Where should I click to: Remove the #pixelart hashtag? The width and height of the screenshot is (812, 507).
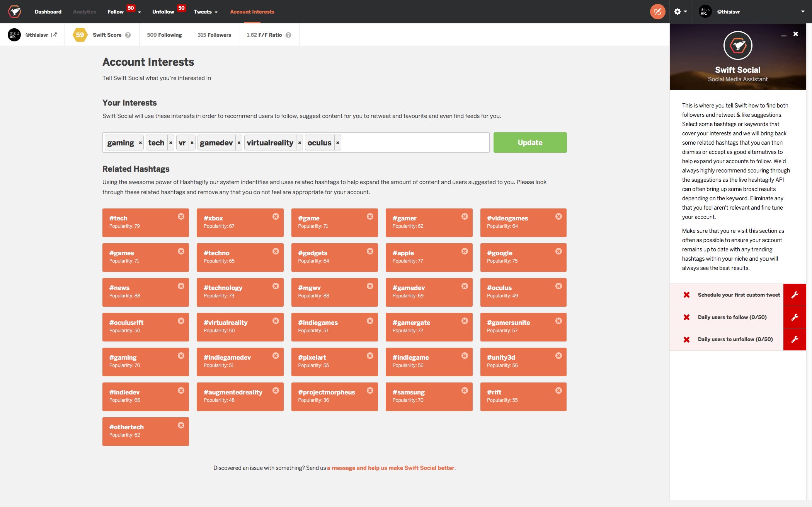(370, 356)
